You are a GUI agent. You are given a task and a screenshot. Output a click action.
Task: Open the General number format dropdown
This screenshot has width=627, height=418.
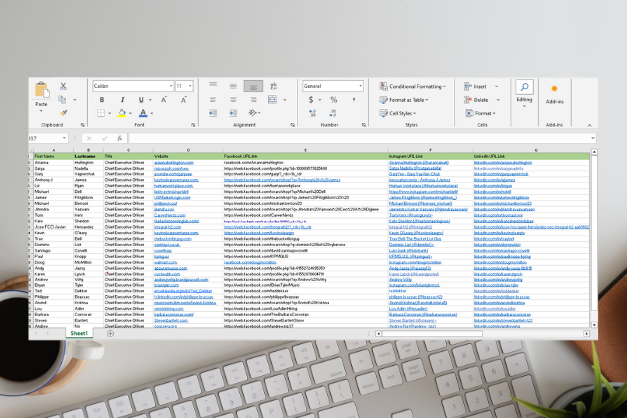coord(360,86)
